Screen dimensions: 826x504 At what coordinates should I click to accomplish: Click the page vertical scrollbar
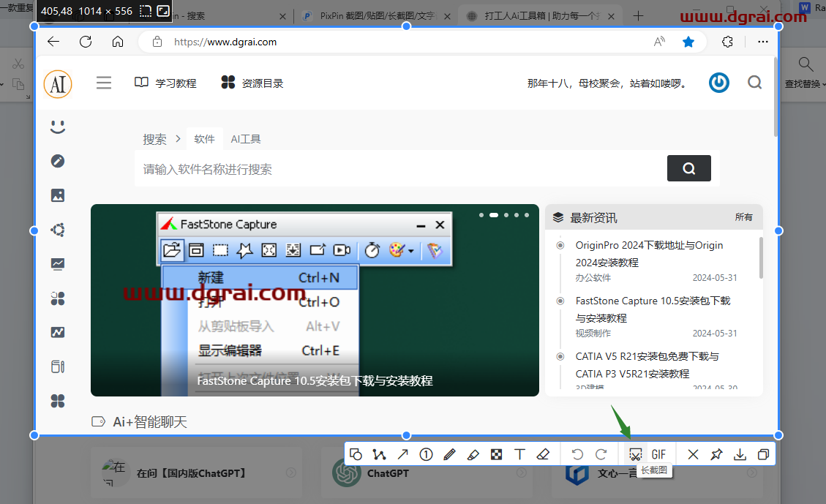[776, 97]
